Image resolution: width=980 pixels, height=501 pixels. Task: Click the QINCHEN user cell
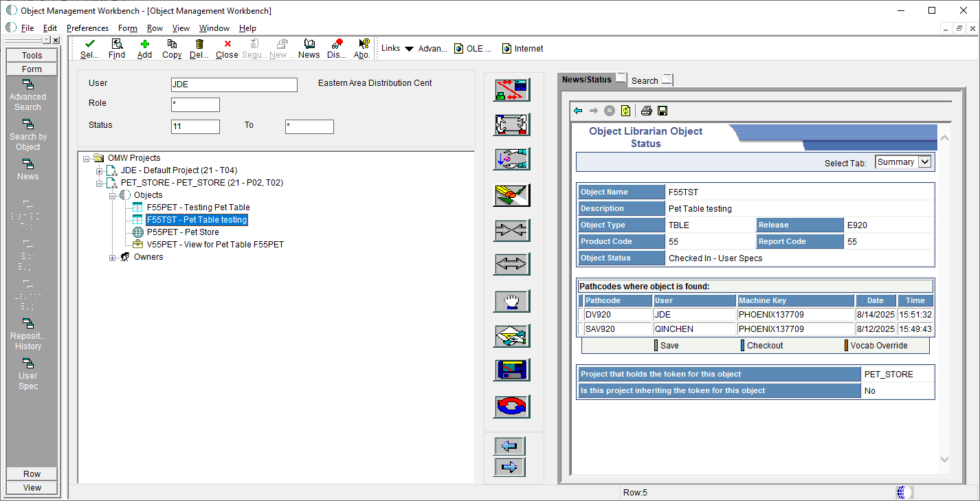695,329
